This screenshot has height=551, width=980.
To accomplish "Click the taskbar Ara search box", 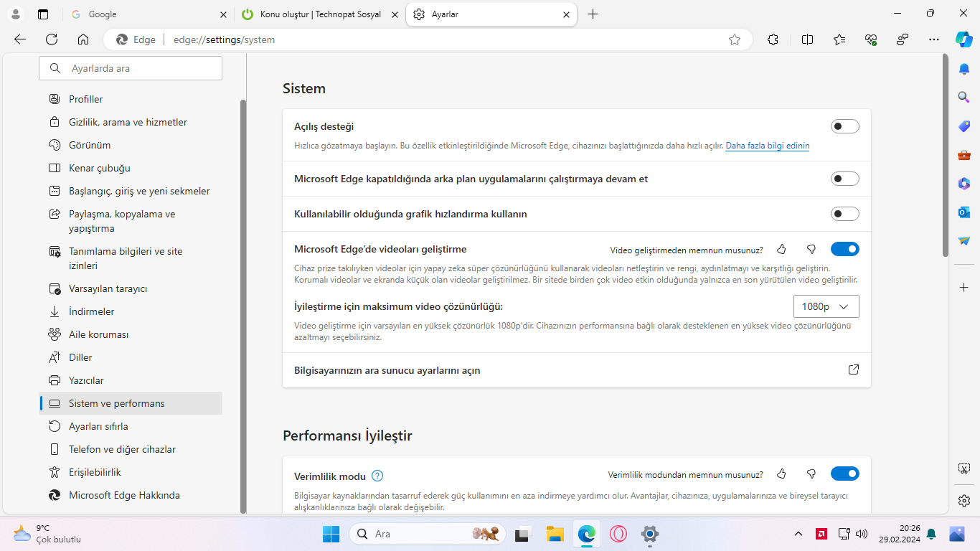I will coord(427,534).
